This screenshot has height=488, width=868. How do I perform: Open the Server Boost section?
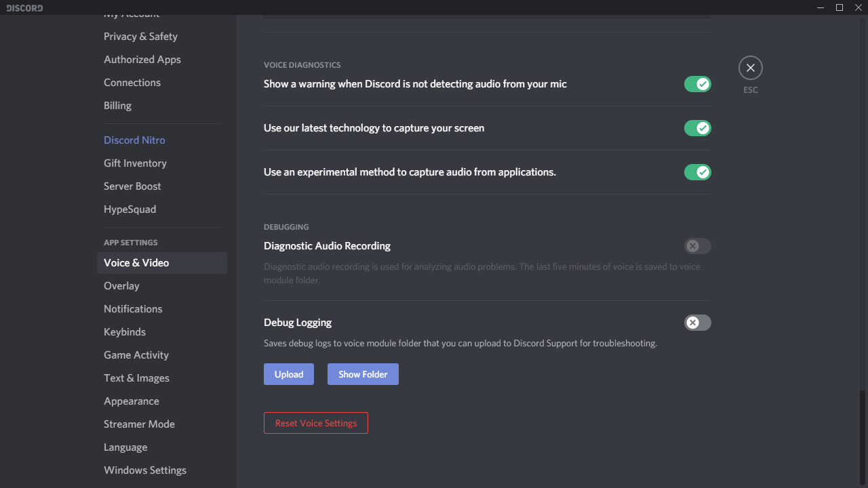point(132,186)
